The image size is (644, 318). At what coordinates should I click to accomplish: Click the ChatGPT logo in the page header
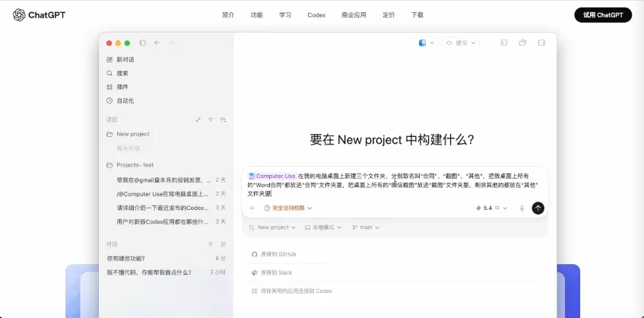click(39, 15)
